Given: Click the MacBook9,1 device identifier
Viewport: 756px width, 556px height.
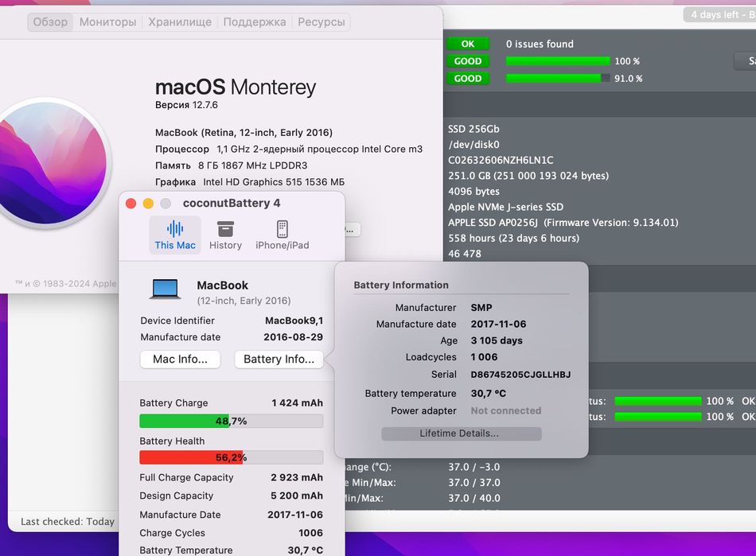Looking at the screenshot, I should pyautogui.click(x=294, y=321).
